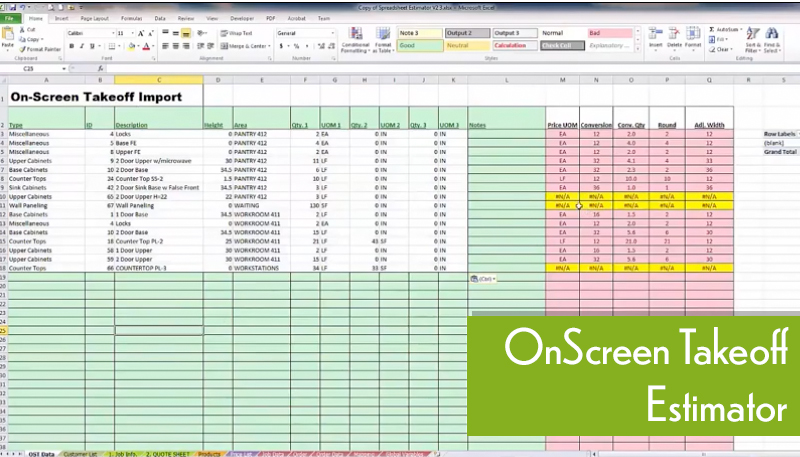
Task: Click the Save icon in quick access toolbar
Action: pyautogui.click(x=12, y=8)
